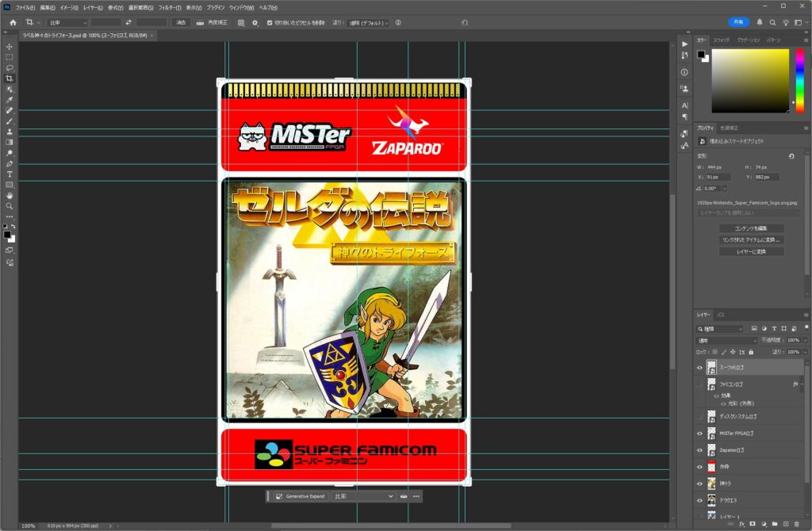Click the コンテンツを編集 button
The height and width of the screenshot is (531, 812).
751,228
